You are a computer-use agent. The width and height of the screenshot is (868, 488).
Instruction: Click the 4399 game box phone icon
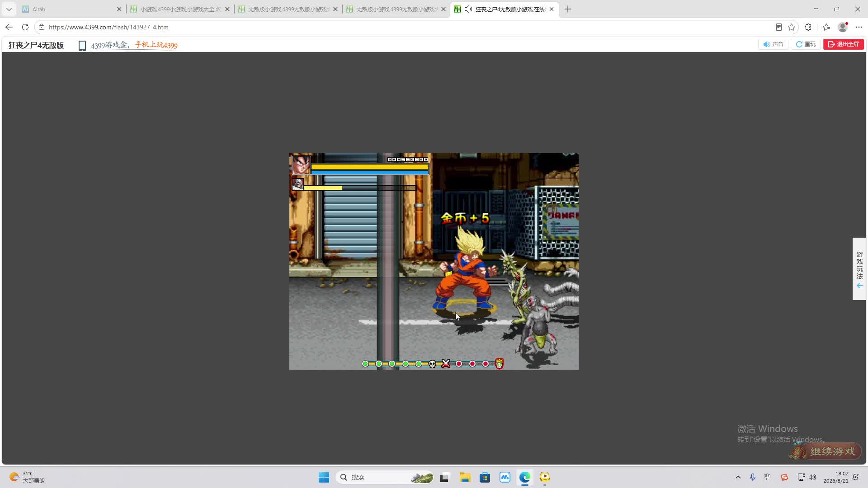[82, 46]
